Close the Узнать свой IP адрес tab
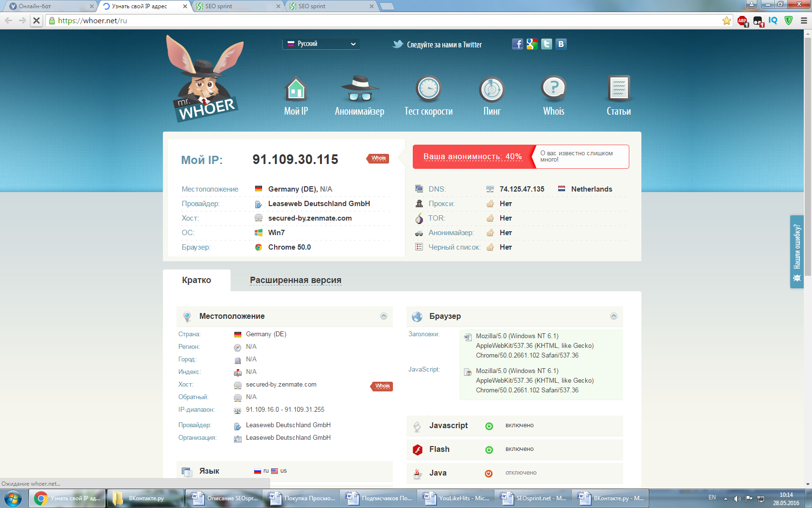Viewport: 812px width, 508px height. 185,6
